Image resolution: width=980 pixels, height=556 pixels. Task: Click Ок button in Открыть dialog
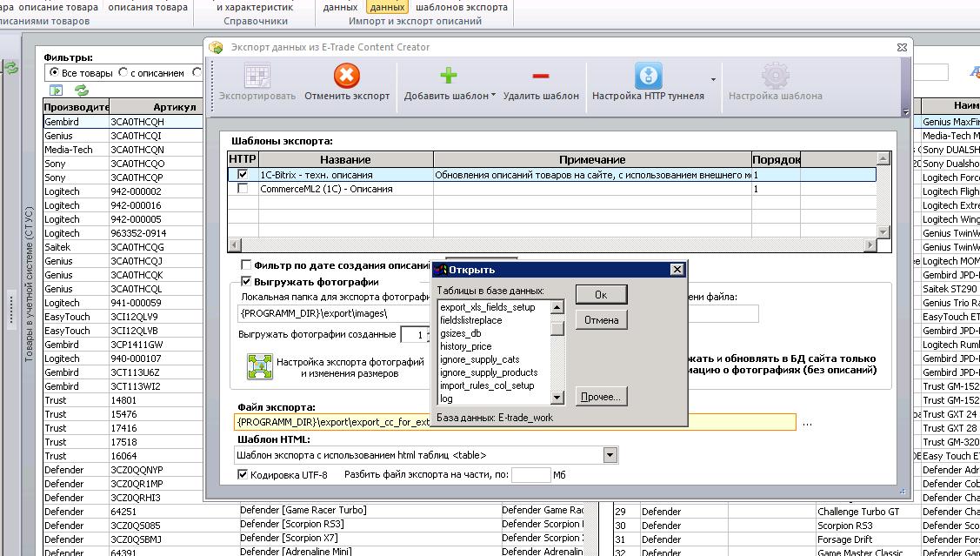tap(601, 295)
